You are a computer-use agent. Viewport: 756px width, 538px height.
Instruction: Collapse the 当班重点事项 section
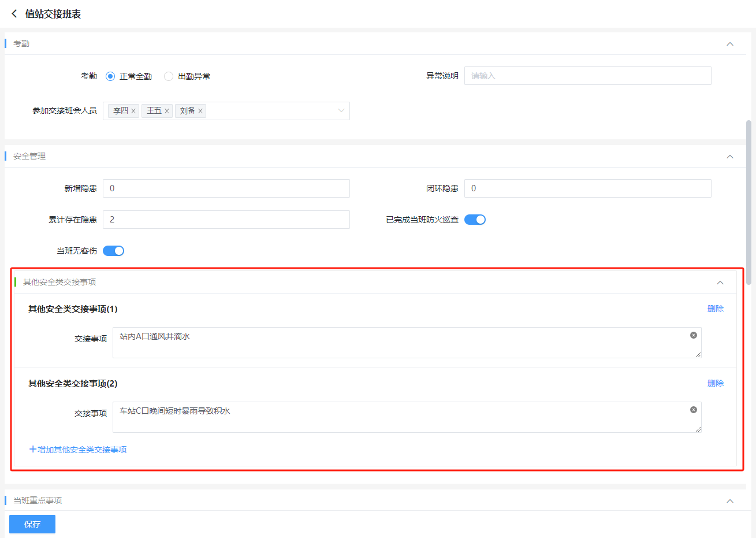point(730,501)
